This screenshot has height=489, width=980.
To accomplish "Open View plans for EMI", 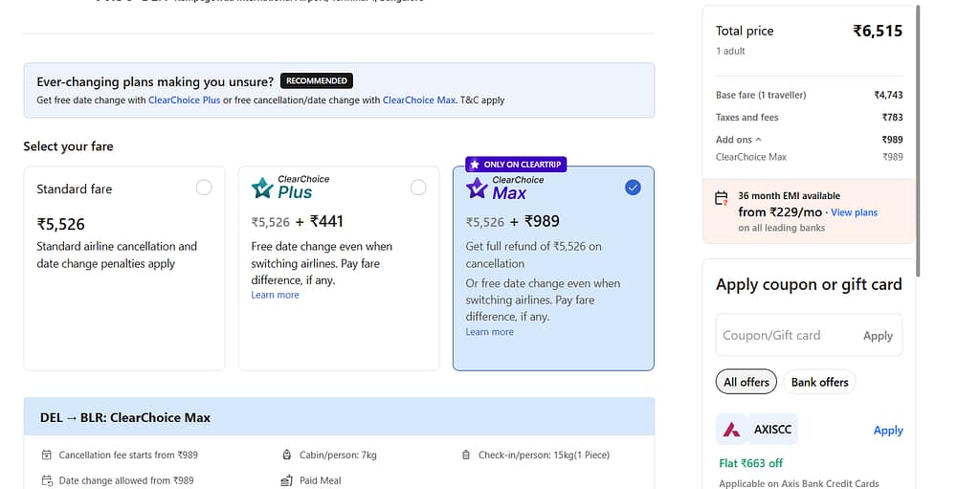I will point(854,212).
